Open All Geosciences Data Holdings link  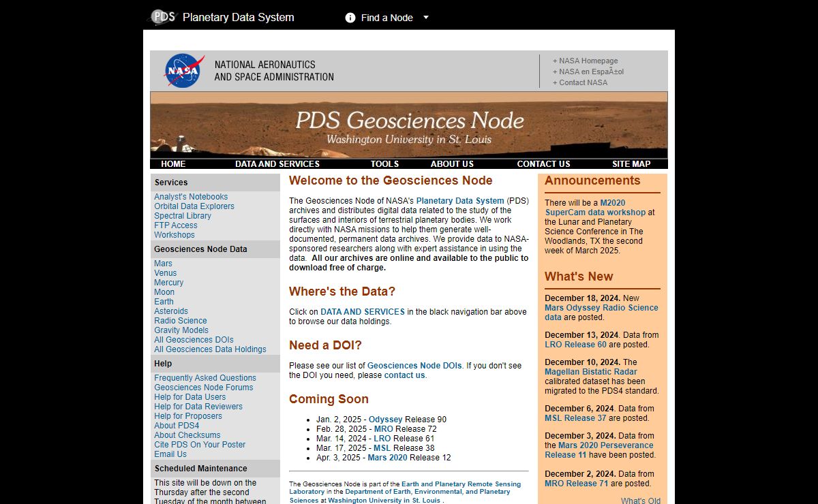pyautogui.click(x=210, y=349)
